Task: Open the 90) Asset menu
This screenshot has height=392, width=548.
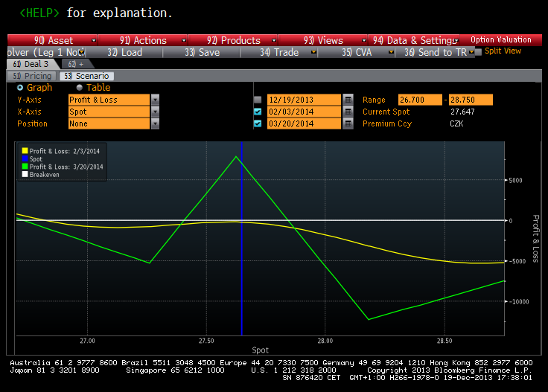Action: [52, 40]
